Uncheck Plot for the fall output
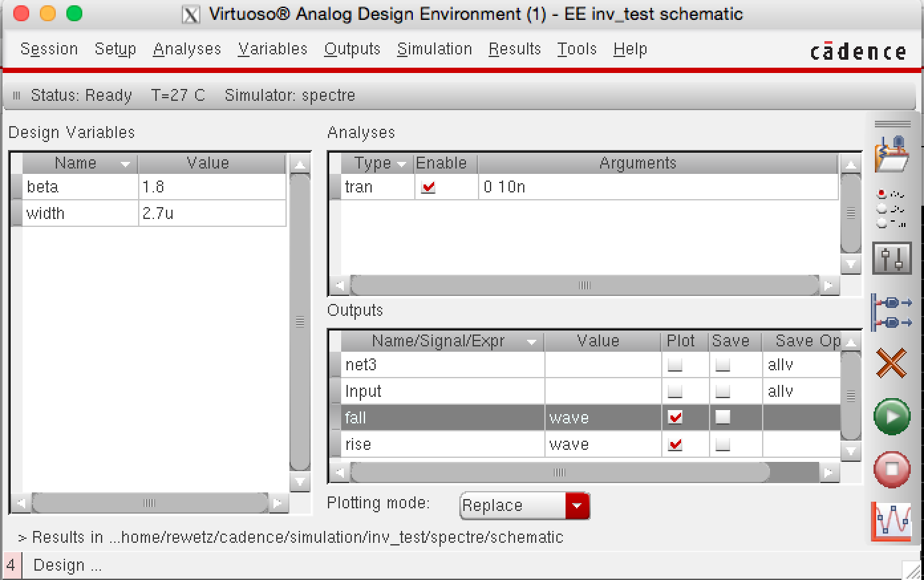Screen dimensions: 924x580 point(675,417)
